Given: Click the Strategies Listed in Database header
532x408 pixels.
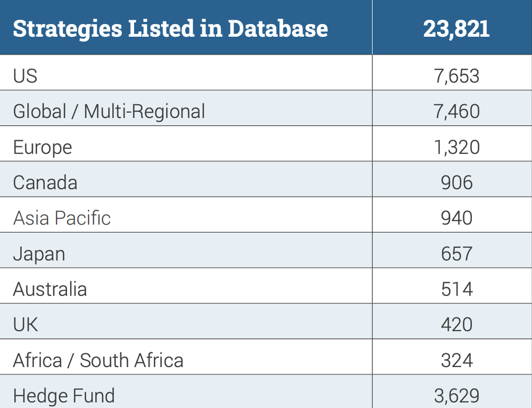Looking at the screenshot, I should pos(170,28).
